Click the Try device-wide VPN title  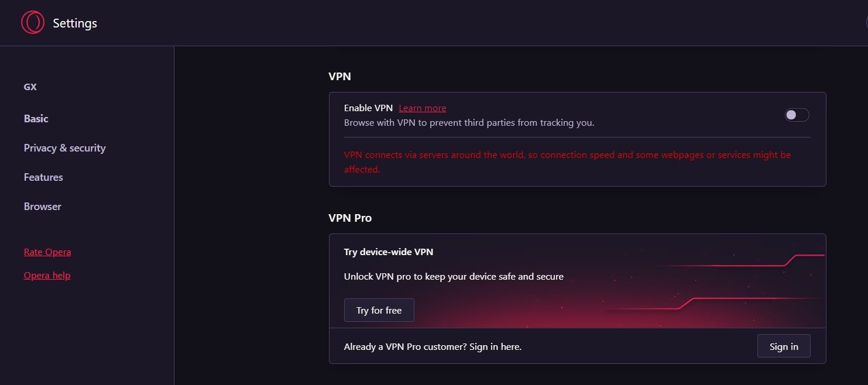(x=389, y=252)
